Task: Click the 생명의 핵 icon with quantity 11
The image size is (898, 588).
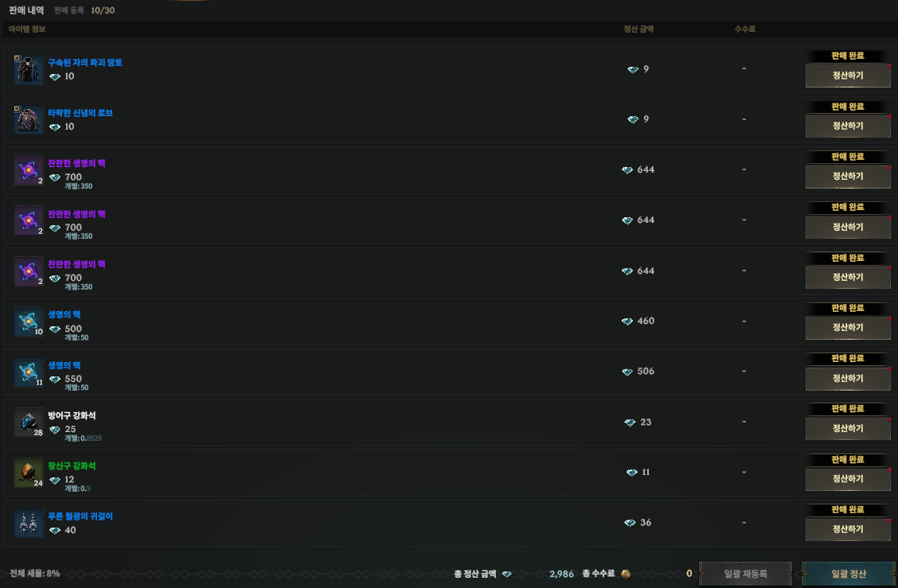Action: (x=29, y=372)
